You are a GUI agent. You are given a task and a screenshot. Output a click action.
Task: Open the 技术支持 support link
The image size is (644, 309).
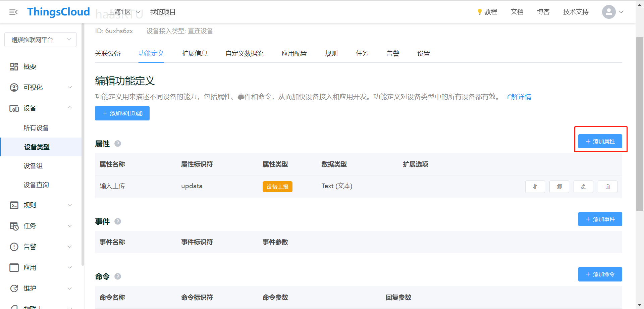[x=576, y=12]
